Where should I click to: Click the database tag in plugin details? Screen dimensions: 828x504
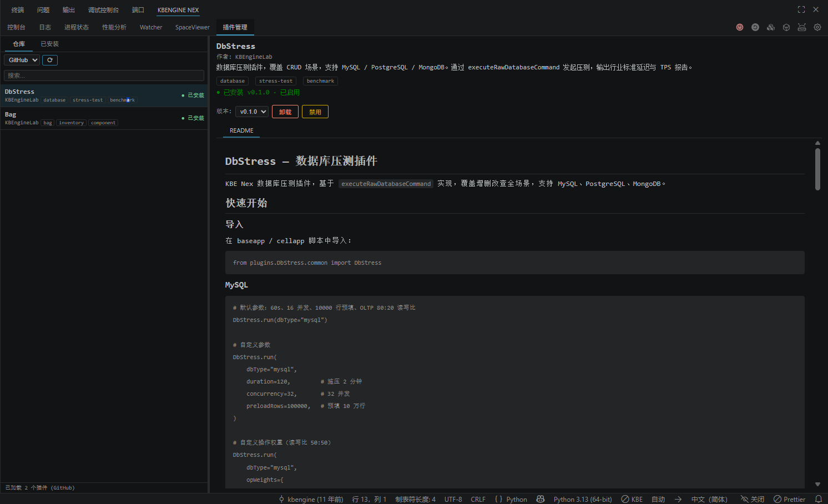tap(233, 81)
